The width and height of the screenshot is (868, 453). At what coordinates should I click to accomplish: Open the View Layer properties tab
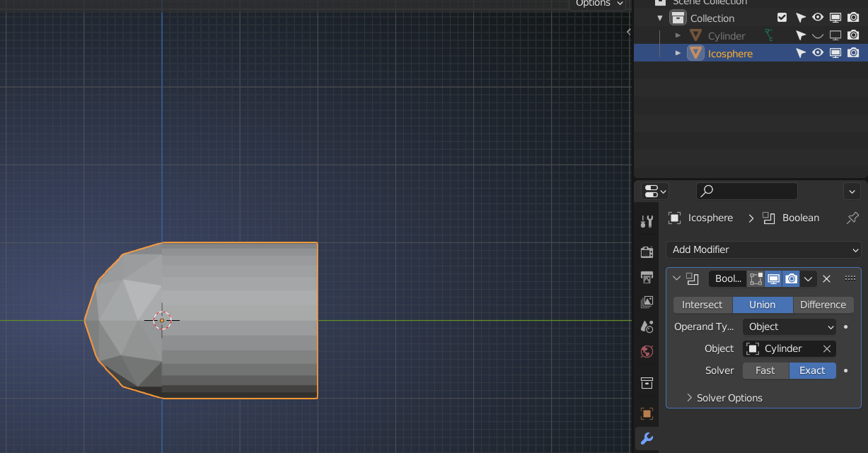(647, 302)
